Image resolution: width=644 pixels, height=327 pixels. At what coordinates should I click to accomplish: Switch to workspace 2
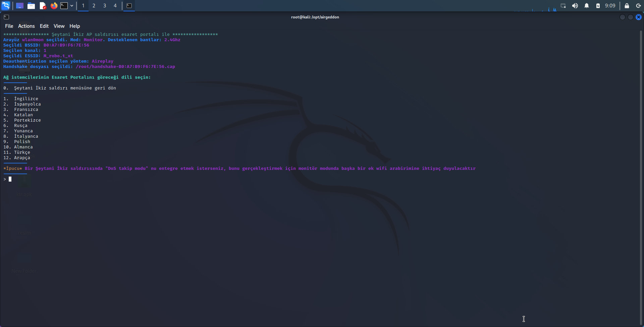tap(94, 6)
